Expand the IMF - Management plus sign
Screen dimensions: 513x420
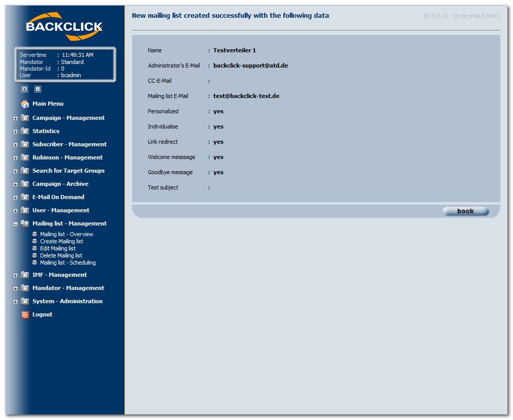15,275
